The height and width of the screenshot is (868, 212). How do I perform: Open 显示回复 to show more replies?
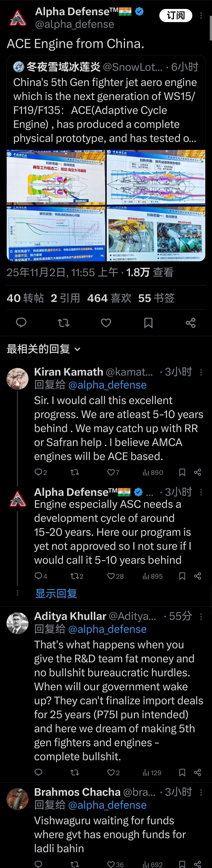[x=56, y=593]
